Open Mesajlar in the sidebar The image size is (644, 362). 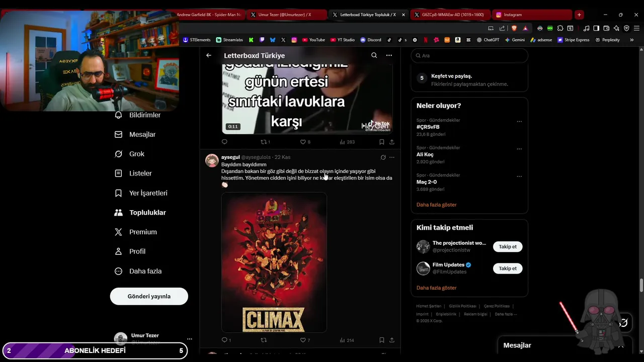coord(135,134)
